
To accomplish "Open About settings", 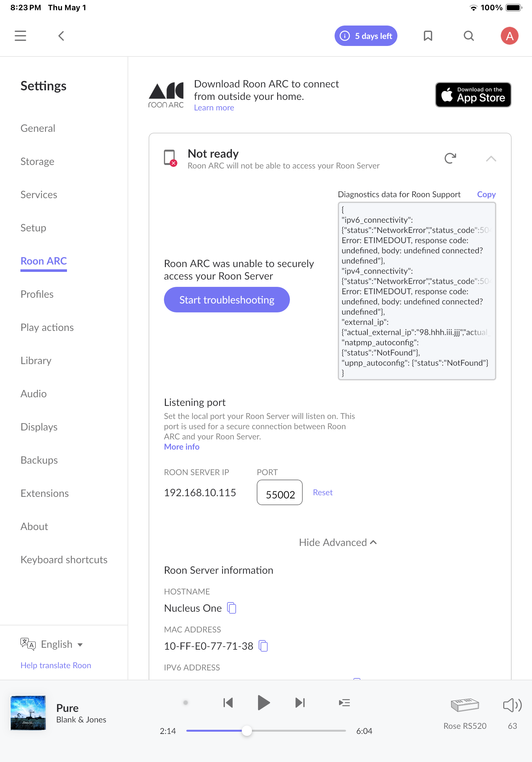I will point(34,527).
